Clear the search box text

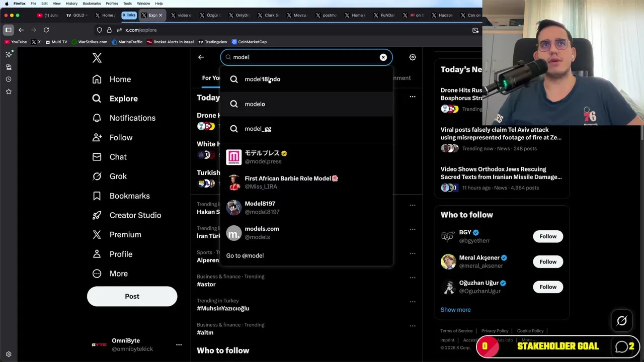pyautogui.click(x=383, y=57)
